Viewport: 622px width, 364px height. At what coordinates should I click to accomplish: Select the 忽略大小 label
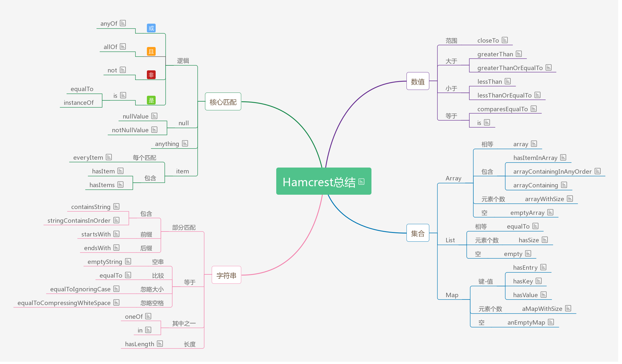click(152, 289)
